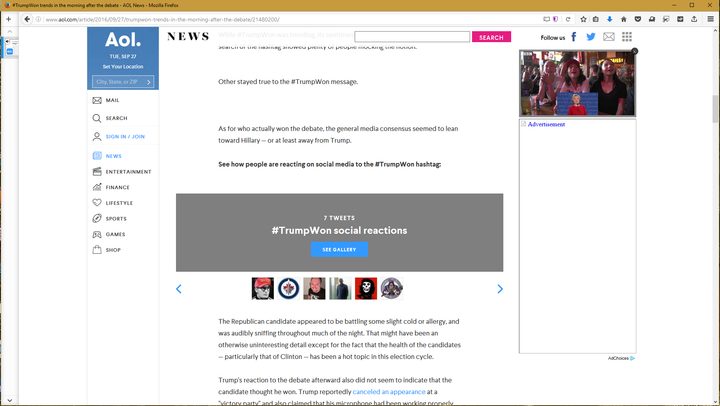Open SEARCH from the sidebar
The image size is (720, 406).
[116, 118]
